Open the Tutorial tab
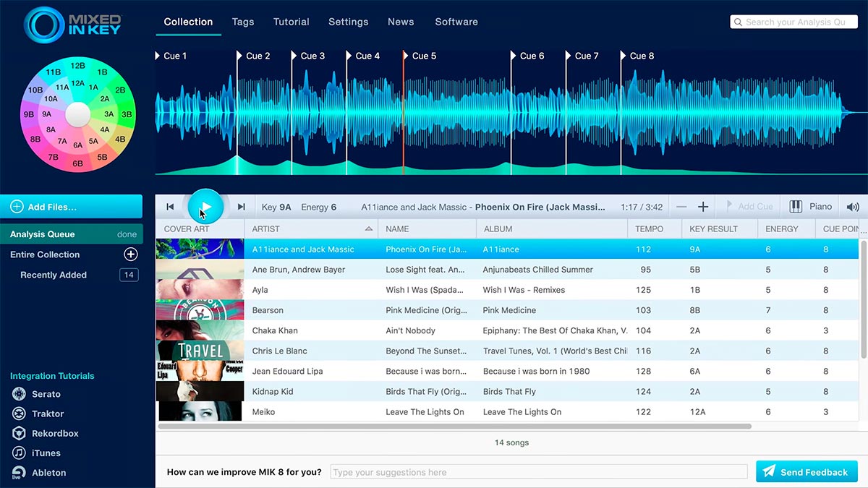The width and height of the screenshot is (868, 488). (292, 22)
